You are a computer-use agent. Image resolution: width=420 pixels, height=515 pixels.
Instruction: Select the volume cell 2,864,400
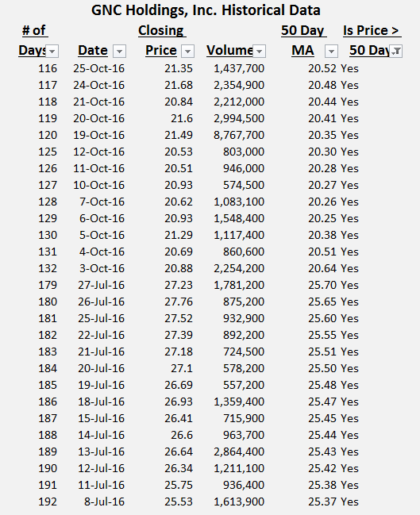click(239, 452)
